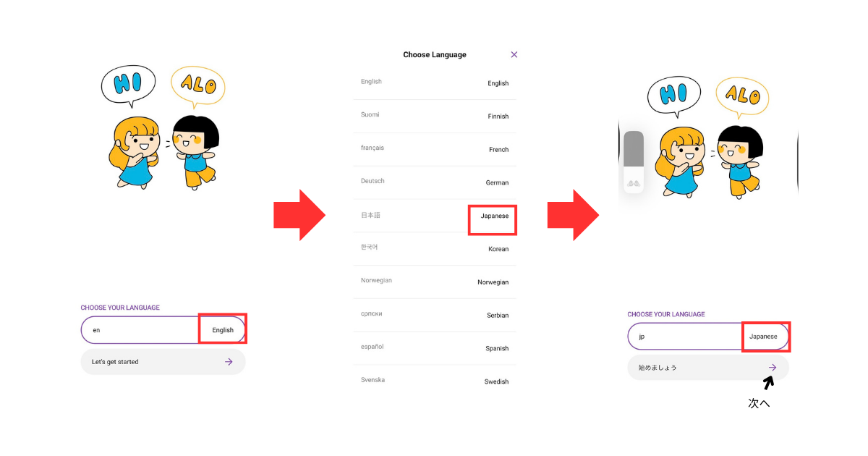This screenshot has height=456, width=868.
Task: Close the Choose Language dialog
Action: pos(514,54)
